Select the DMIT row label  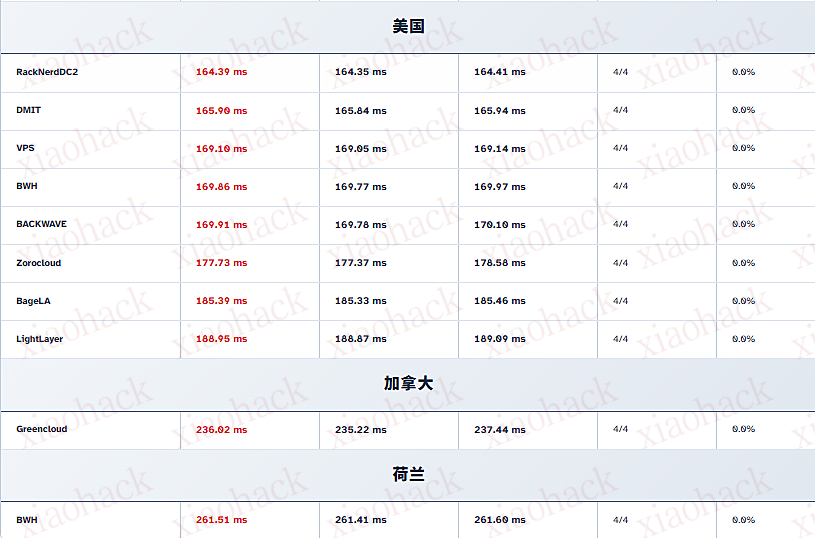(29, 110)
